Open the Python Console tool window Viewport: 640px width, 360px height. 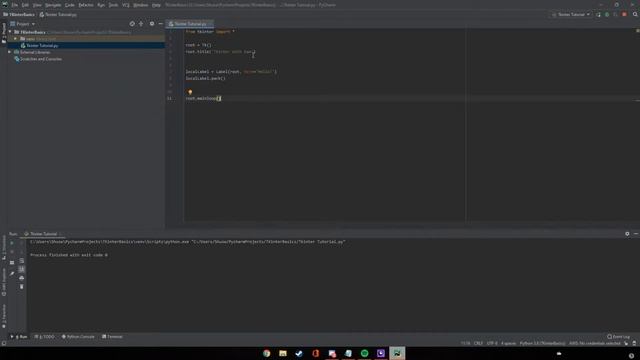pos(78,337)
